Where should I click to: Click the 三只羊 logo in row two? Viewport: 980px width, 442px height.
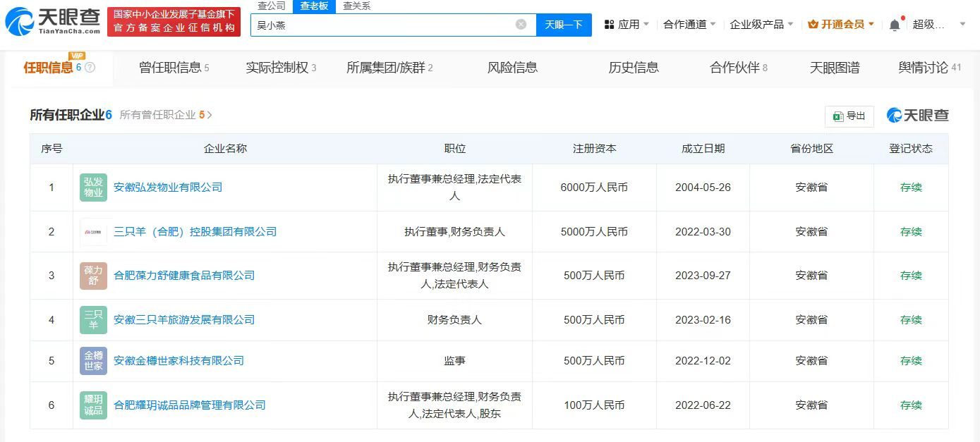92,231
